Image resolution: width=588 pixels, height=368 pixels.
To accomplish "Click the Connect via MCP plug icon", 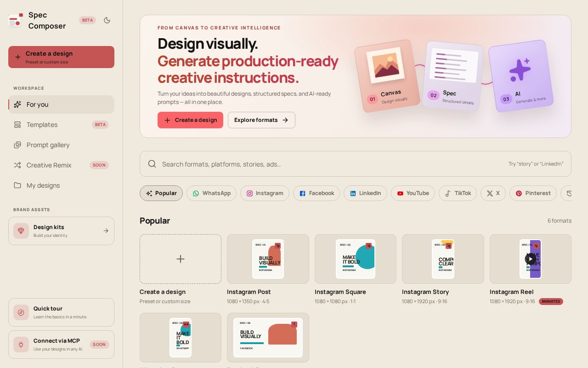I will coord(21,345).
